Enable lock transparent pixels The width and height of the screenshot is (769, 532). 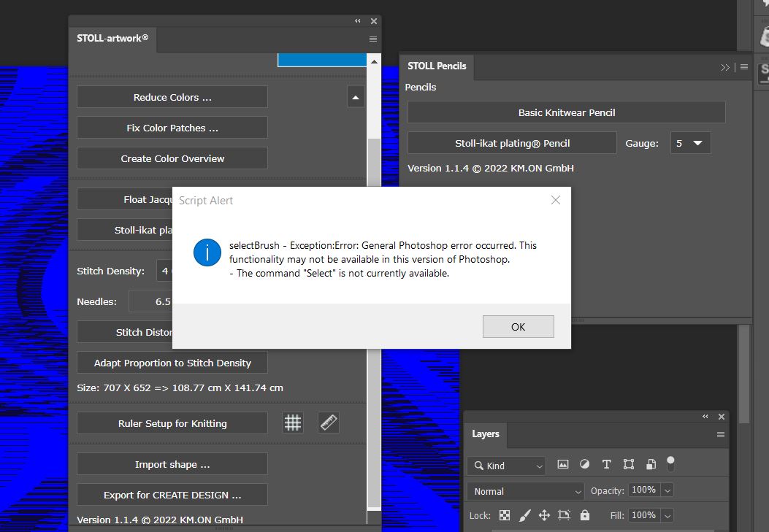[x=504, y=515]
